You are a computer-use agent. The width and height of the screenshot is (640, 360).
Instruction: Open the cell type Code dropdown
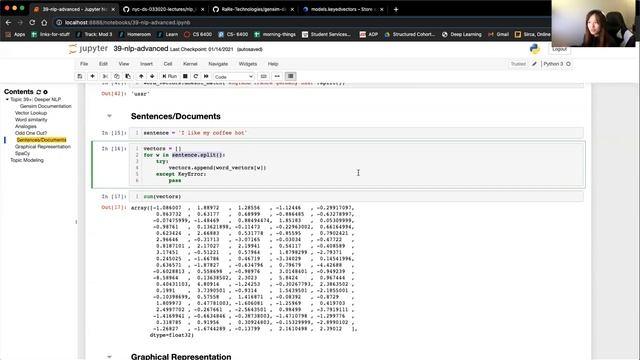point(234,77)
